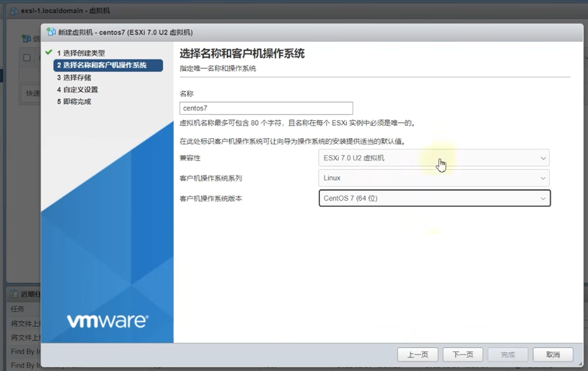The image size is (588, 371).
Task: Click the host icon beside exsi-1.localdomain title
Action: 14,11
